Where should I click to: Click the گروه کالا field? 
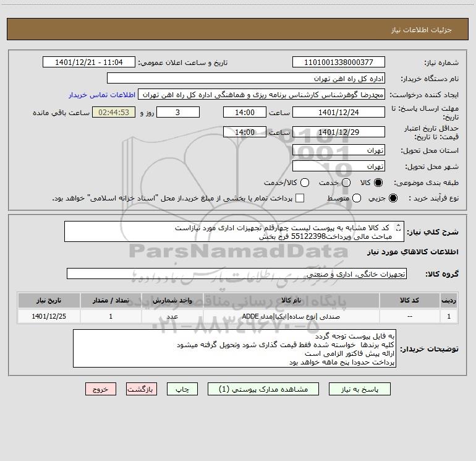click(237, 274)
